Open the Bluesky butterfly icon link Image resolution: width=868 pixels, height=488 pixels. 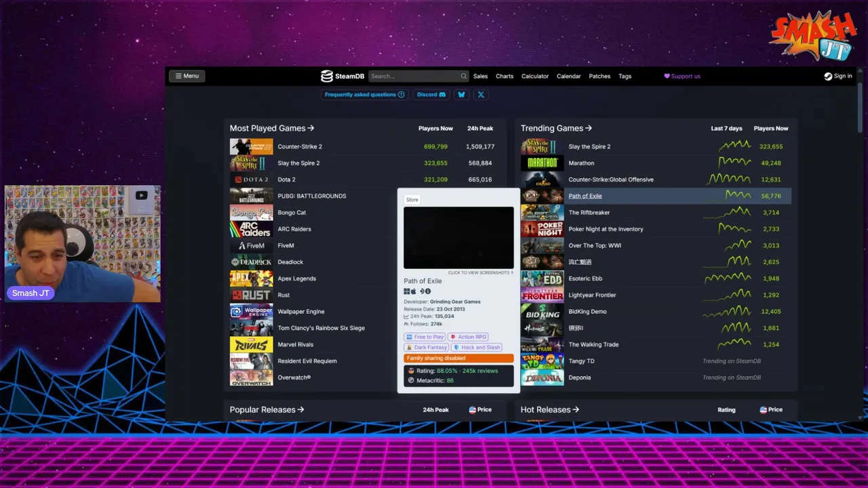click(462, 94)
